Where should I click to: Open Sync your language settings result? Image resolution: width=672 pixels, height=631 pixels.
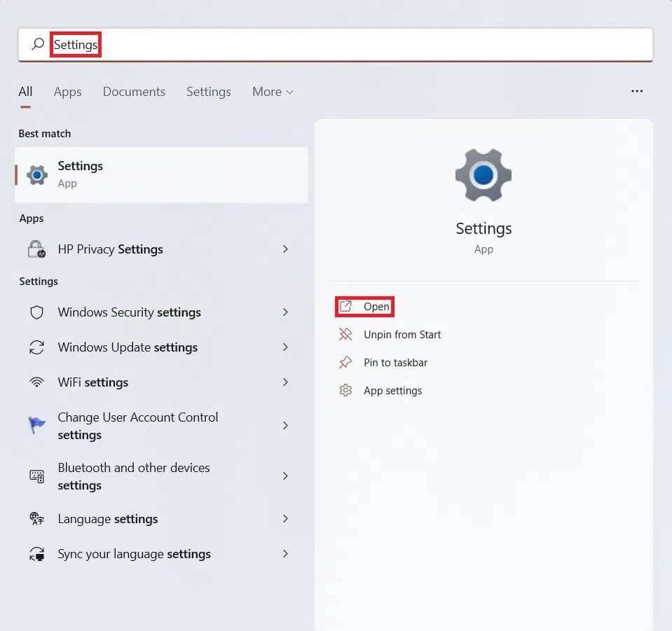tap(161, 554)
